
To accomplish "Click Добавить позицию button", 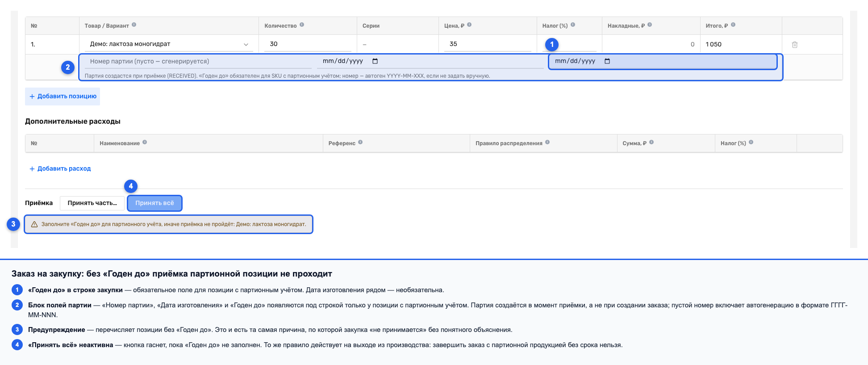I will click(x=63, y=96).
